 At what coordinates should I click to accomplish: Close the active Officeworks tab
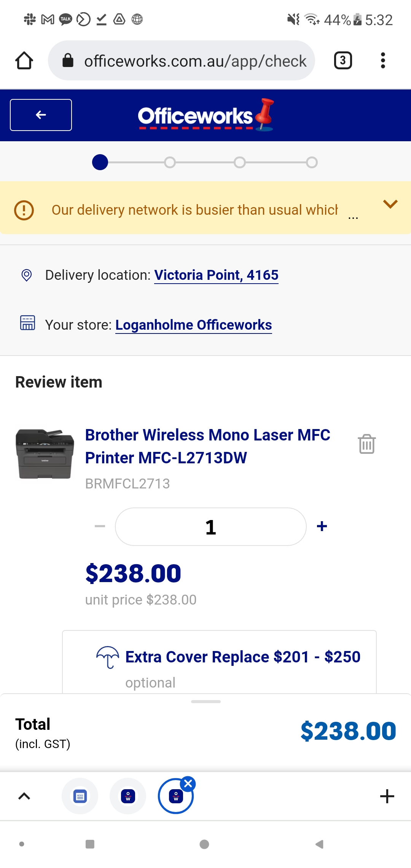pyautogui.click(x=188, y=783)
